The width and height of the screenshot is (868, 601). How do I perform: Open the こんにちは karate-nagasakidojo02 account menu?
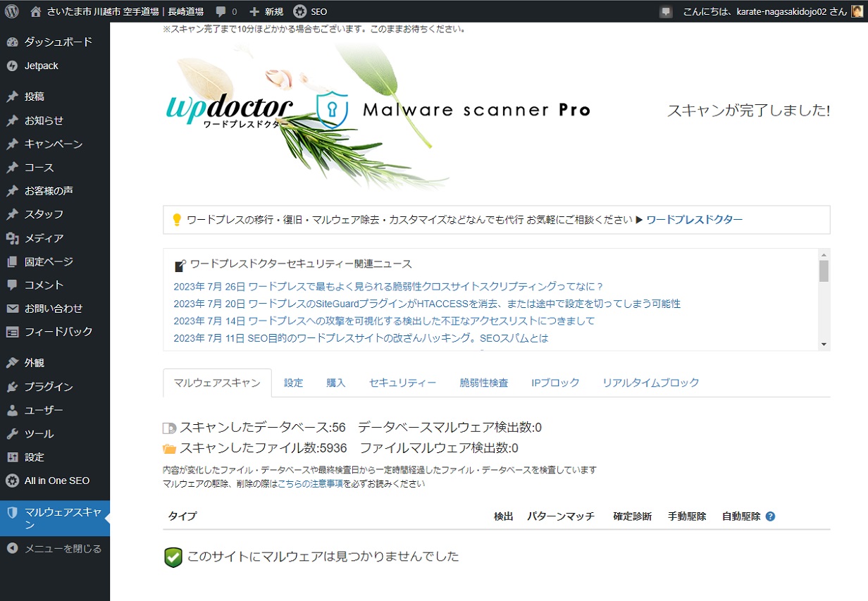772,11
